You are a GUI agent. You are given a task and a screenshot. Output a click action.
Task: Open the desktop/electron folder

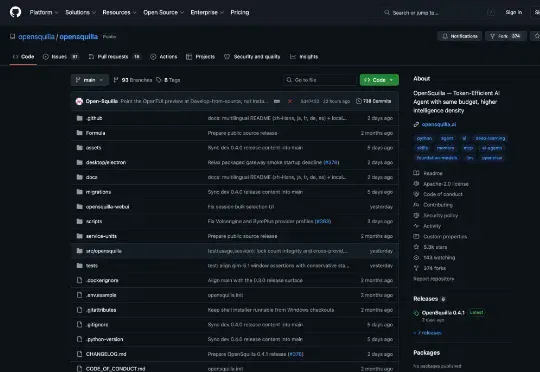point(106,163)
